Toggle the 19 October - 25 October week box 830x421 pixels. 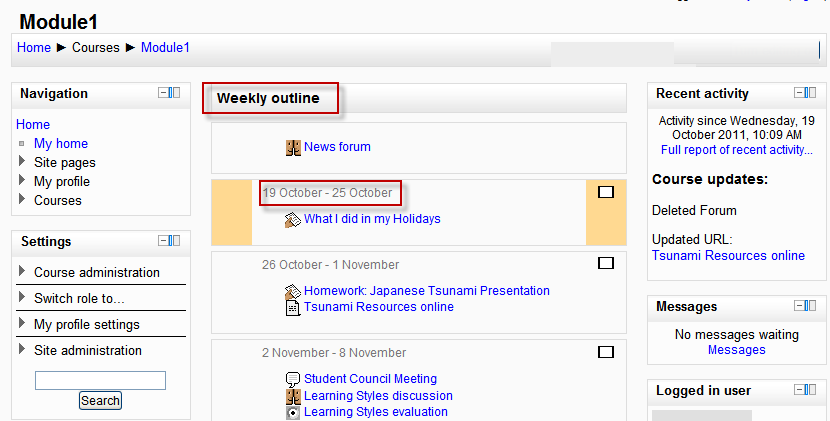click(605, 192)
